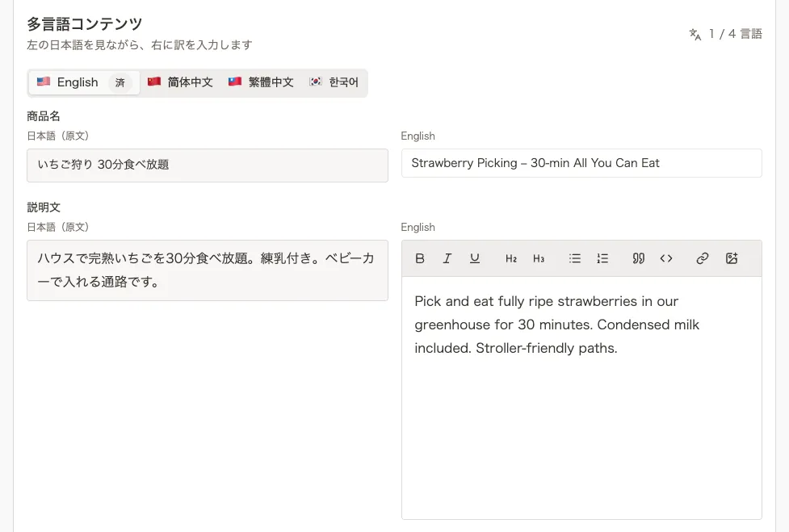Viewport: 789px width, 532px height.
Task: Click the 説明文 section label
Action: tap(44, 207)
